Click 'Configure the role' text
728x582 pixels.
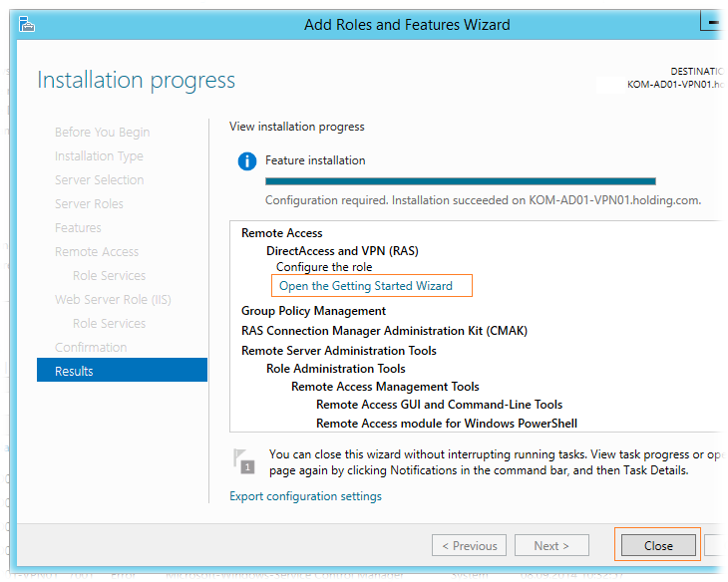coord(324,267)
